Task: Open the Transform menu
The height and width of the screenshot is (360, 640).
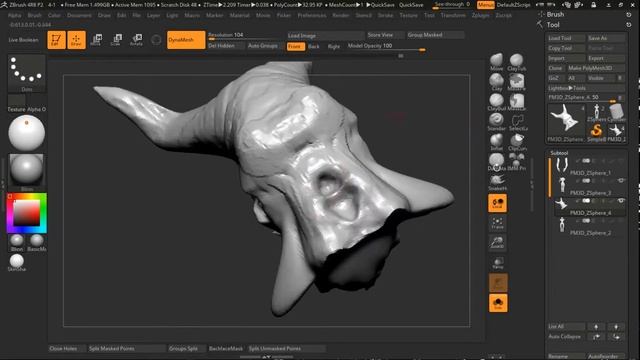Action: tap(453, 15)
